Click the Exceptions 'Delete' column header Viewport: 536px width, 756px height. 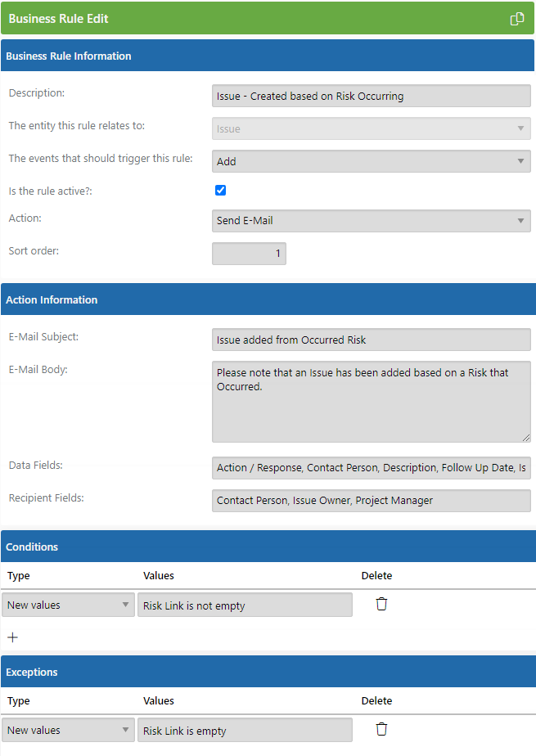click(x=376, y=700)
